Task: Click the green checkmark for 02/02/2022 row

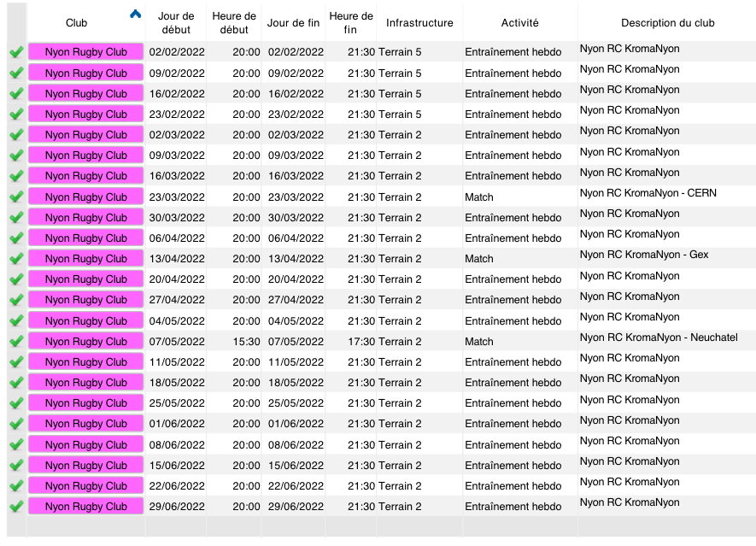Action: click(16, 52)
